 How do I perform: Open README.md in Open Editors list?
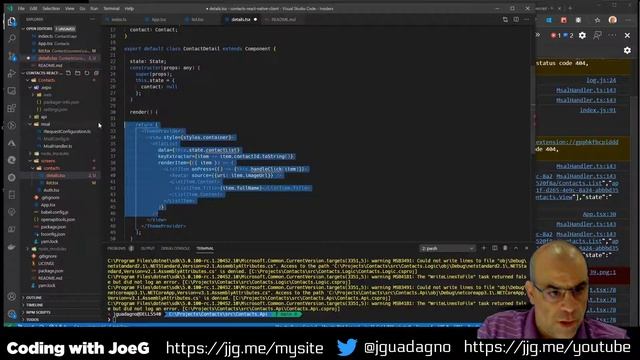[50, 66]
